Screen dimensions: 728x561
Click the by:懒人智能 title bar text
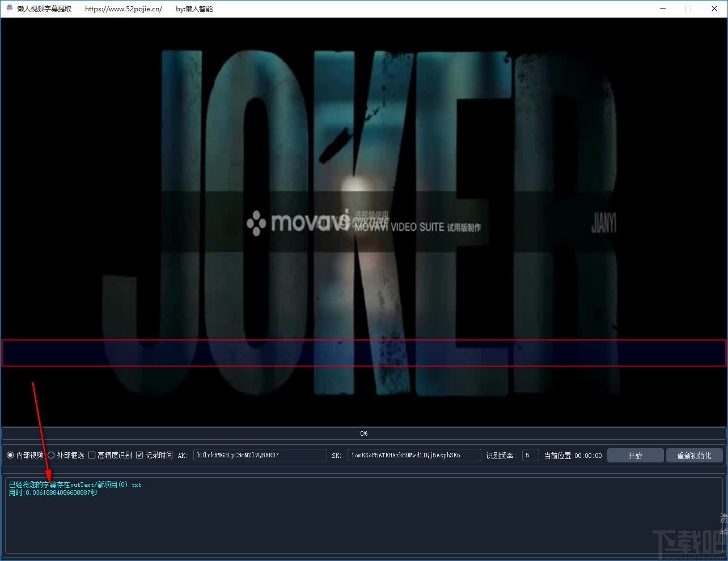[x=194, y=8]
